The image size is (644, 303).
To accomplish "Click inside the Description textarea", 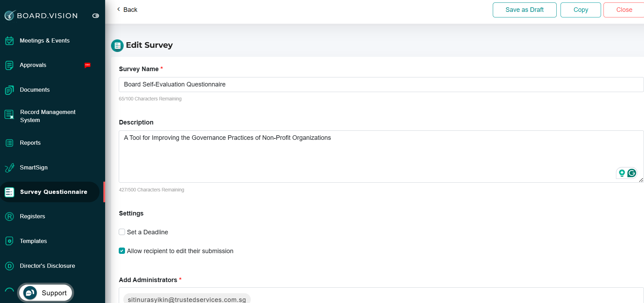I will click(x=381, y=157).
